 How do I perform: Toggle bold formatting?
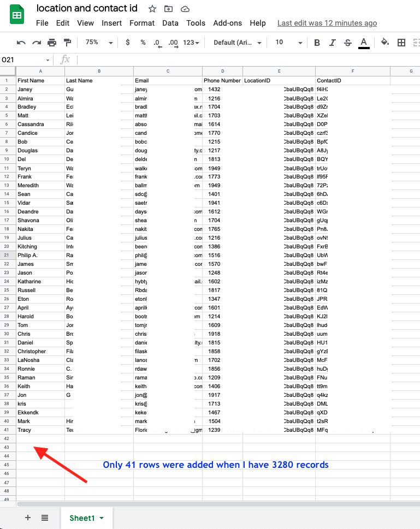(317, 43)
